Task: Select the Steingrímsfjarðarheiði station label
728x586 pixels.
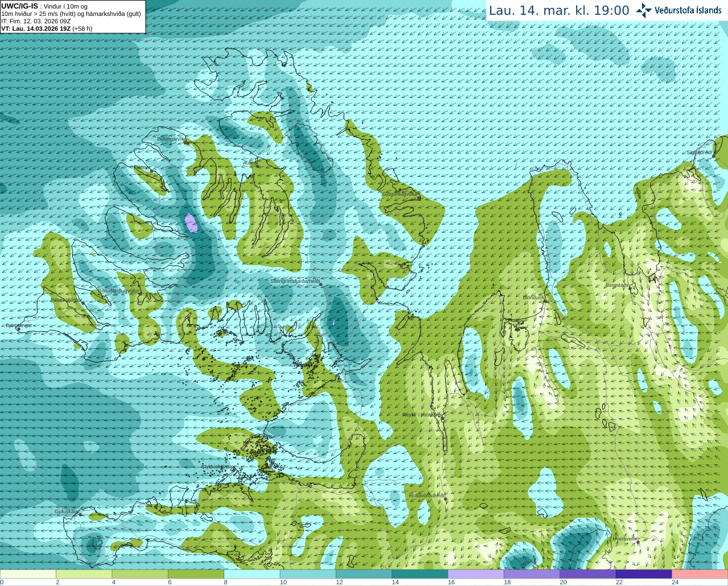Action: pyautogui.click(x=295, y=281)
